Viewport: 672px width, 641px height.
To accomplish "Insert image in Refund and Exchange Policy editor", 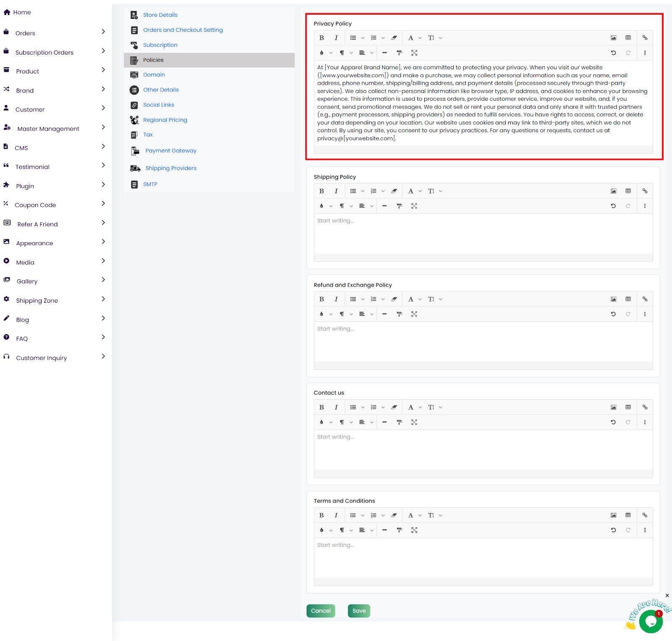I will (613, 299).
